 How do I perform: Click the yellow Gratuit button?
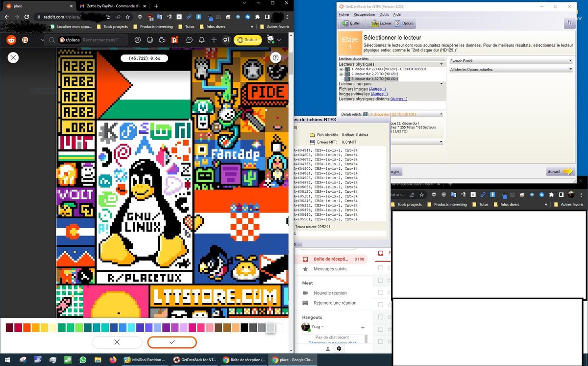tap(248, 40)
